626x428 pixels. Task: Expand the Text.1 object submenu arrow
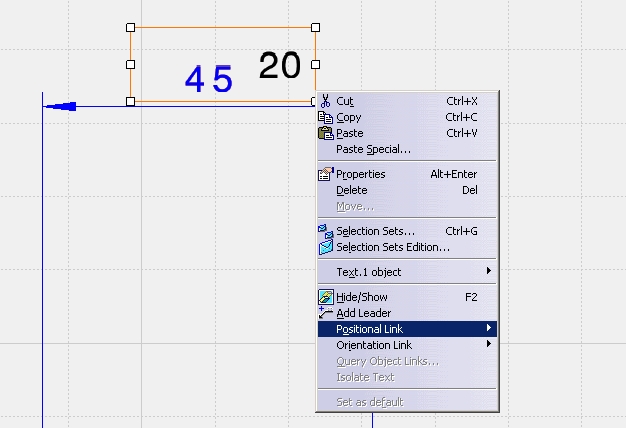(x=489, y=271)
